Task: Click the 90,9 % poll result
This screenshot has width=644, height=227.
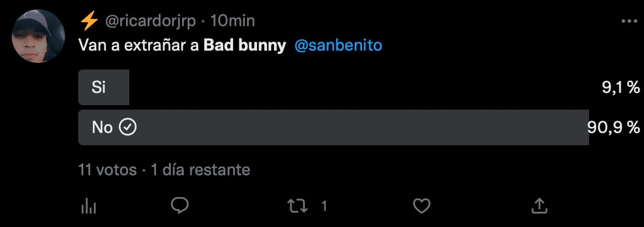Action: pos(615,127)
